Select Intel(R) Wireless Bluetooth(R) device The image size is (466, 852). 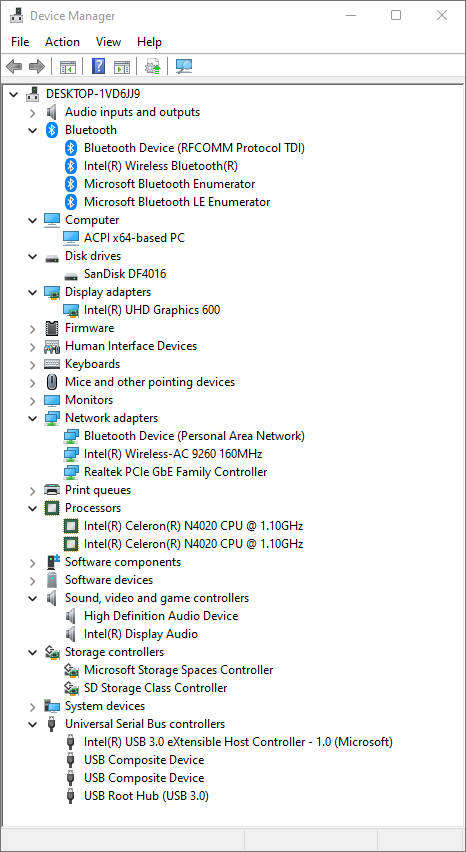pos(161,166)
